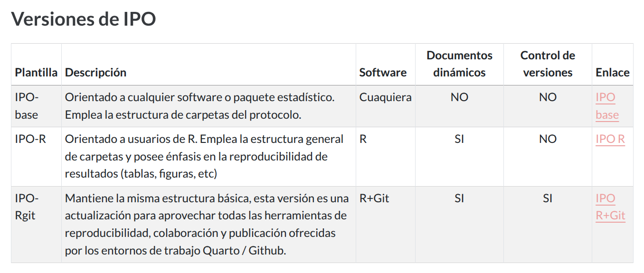
Task: Click the Cuaquiera software cell
Action: click(x=385, y=97)
